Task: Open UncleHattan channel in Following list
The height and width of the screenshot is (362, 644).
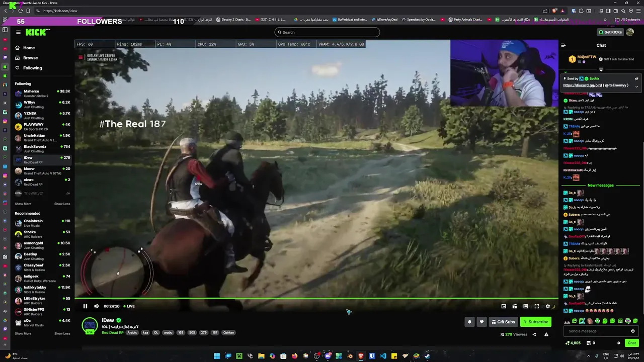Action: [x=42, y=138]
